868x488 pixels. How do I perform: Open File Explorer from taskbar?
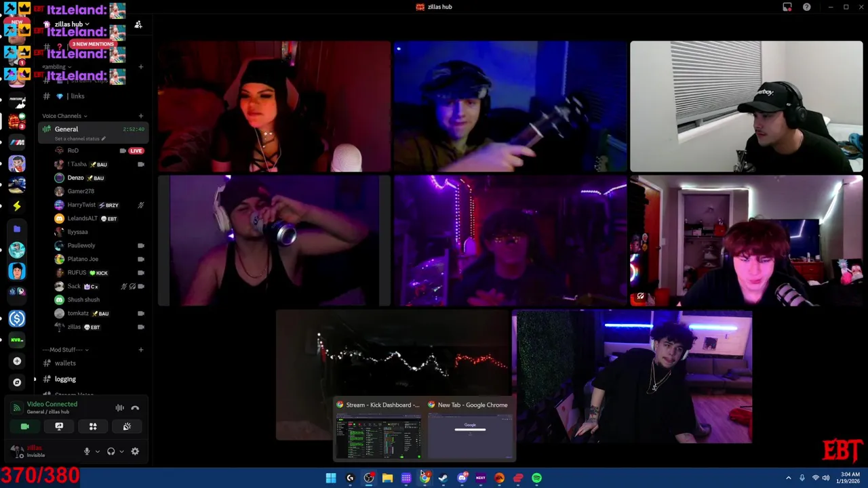[387, 478]
